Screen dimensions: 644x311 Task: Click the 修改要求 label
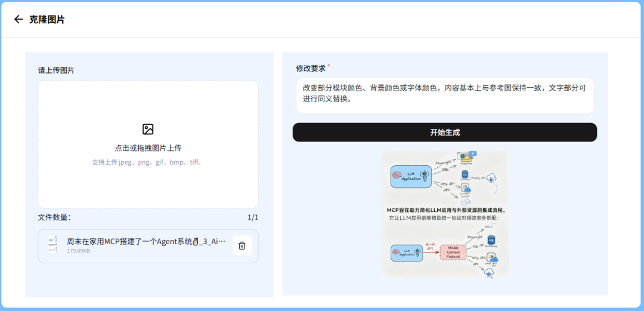(311, 68)
